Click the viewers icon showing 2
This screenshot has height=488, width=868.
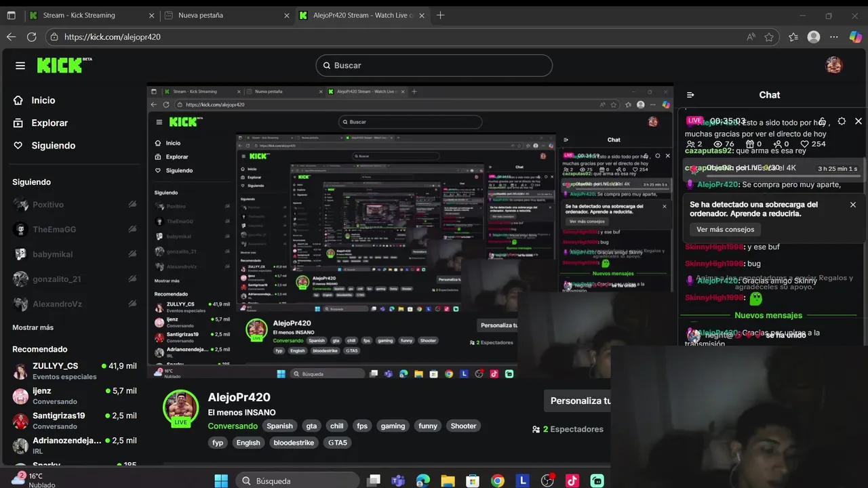point(690,144)
